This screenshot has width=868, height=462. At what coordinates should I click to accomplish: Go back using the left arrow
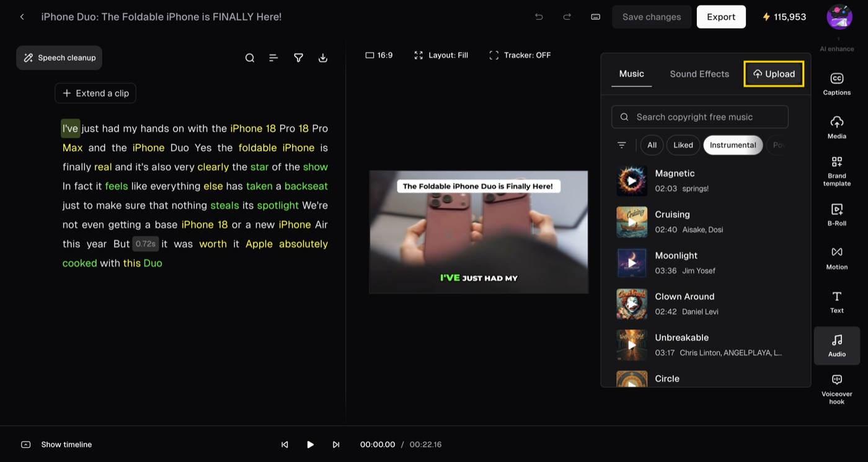coord(22,17)
